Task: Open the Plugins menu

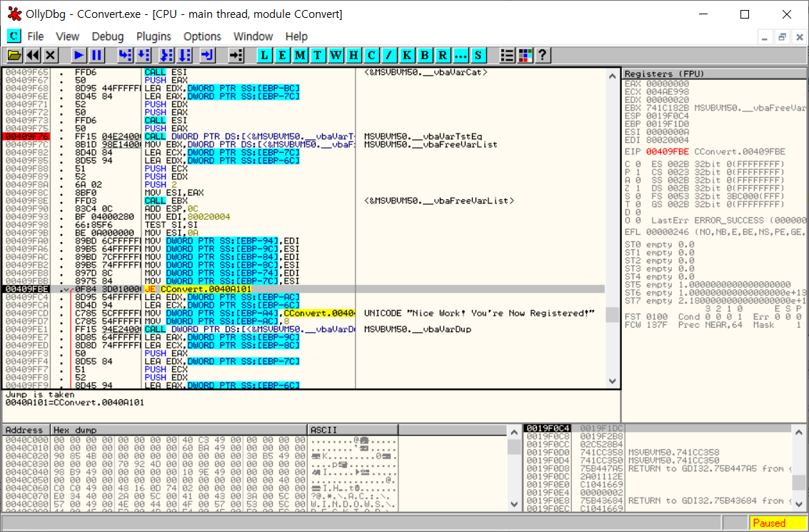Action: (154, 36)
